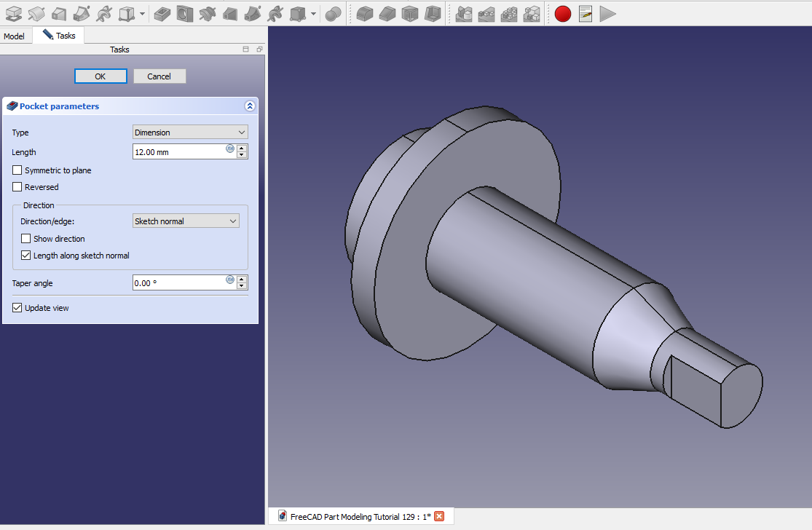Enable Symmetric to plane checkbox
This screenshot has height=530, width=812.
[17, 170]
